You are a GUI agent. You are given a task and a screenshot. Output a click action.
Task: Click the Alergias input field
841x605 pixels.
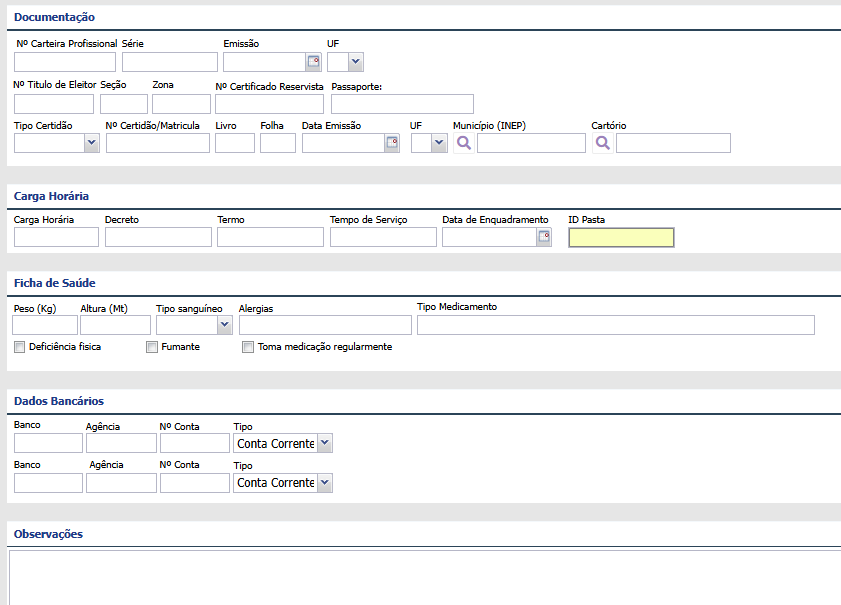coord(325,325)
